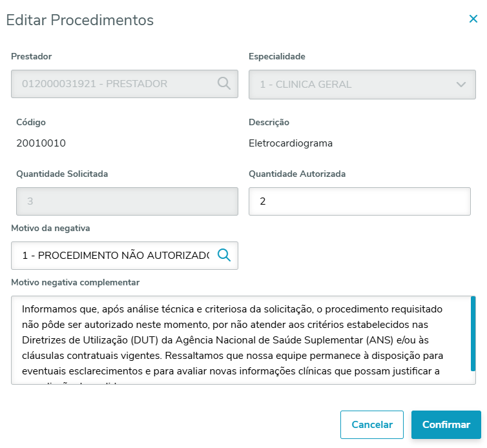Click the Quantidade Autorizada label
The width and height of the screenshot is (487, 448).
click(x=297, y=174)
